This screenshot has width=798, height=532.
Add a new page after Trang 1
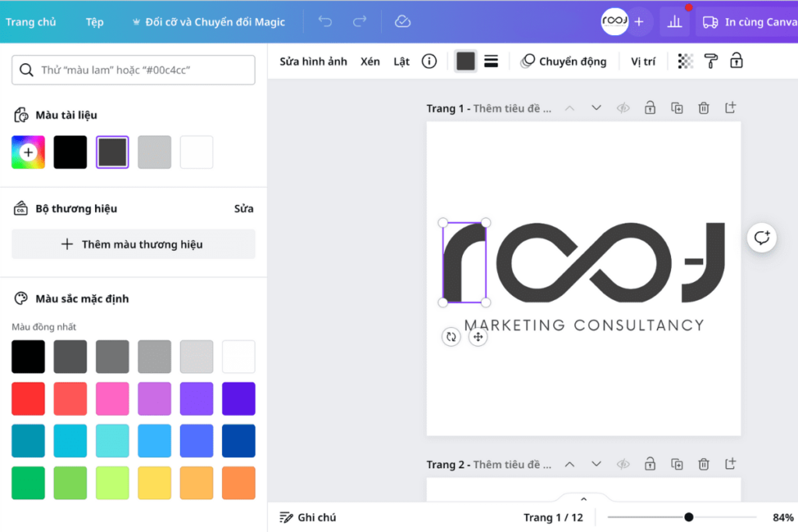tap(730, 107)
